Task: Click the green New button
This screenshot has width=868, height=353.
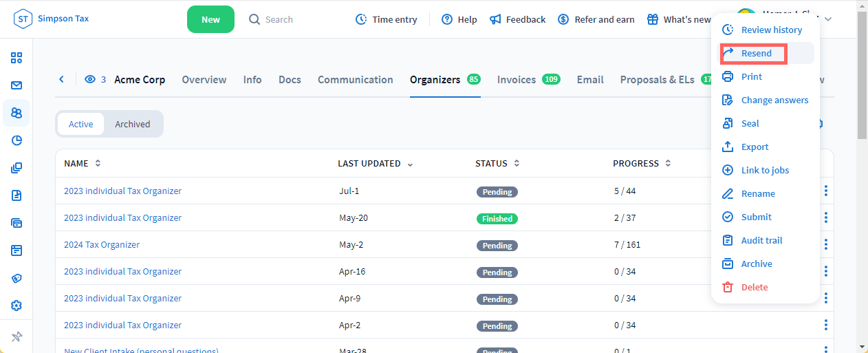Action: [210, 19]
